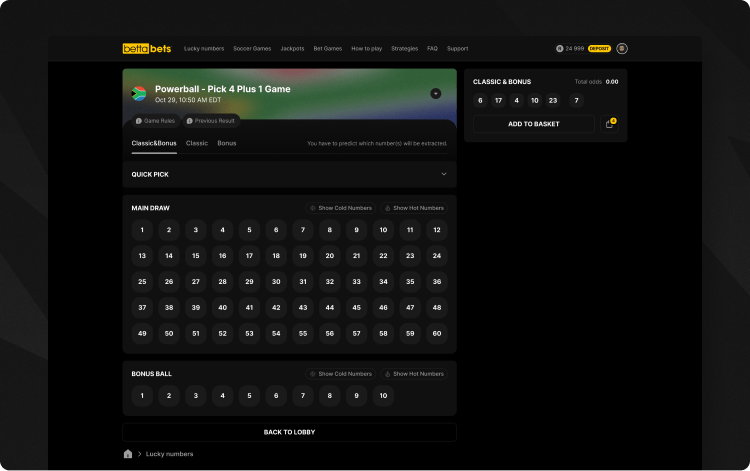Toggle Show Cold Numbers for Bonus Ball
The image size is (750, 471).
click(x=341, y=374)
